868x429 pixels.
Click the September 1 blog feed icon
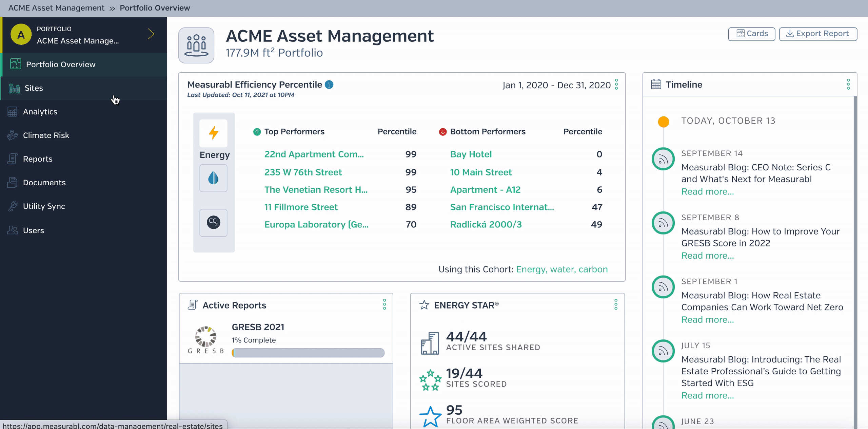click(x=663, y=287)
